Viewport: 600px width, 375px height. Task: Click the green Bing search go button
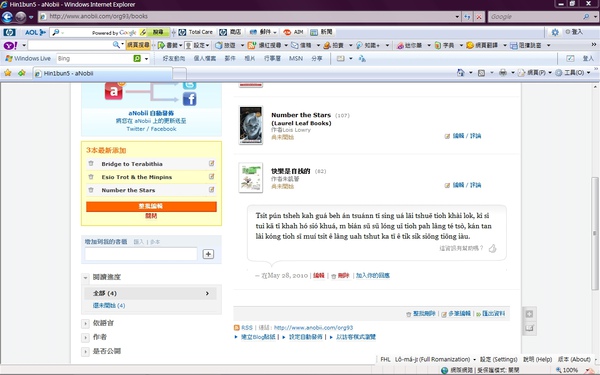[137, 59]
